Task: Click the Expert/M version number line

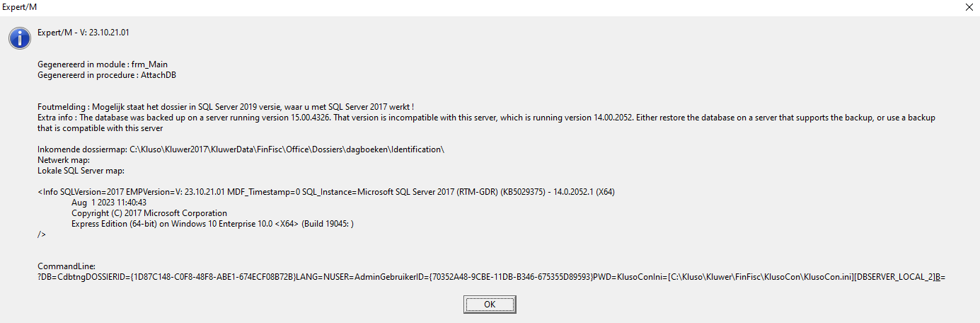Action: click(83, 33)
